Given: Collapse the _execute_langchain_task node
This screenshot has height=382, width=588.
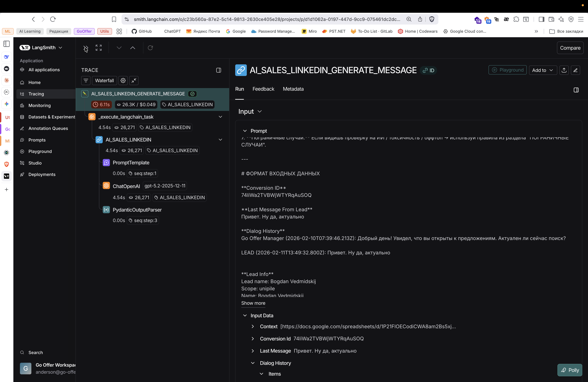Looking at the screenshot, I should (220, 117).
